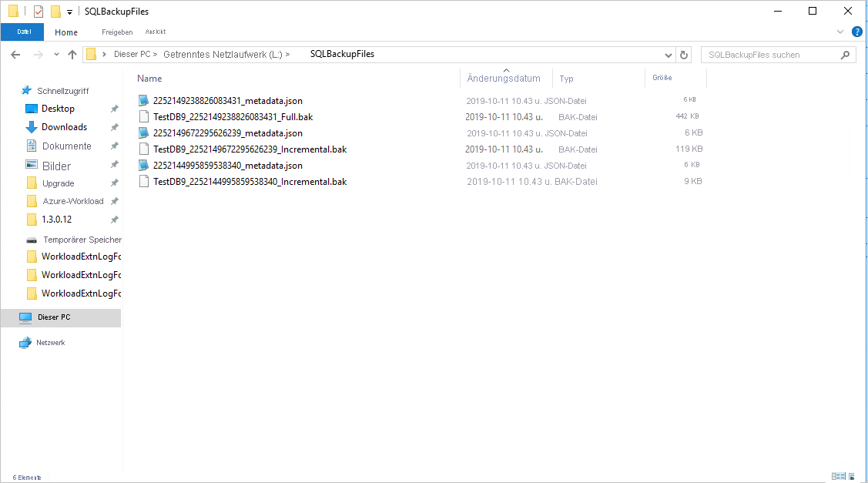Click Getrenntes Netzlaufwerk (L:) breadcrumb
Screen dimensions: 868x483
tap(223, 54)
